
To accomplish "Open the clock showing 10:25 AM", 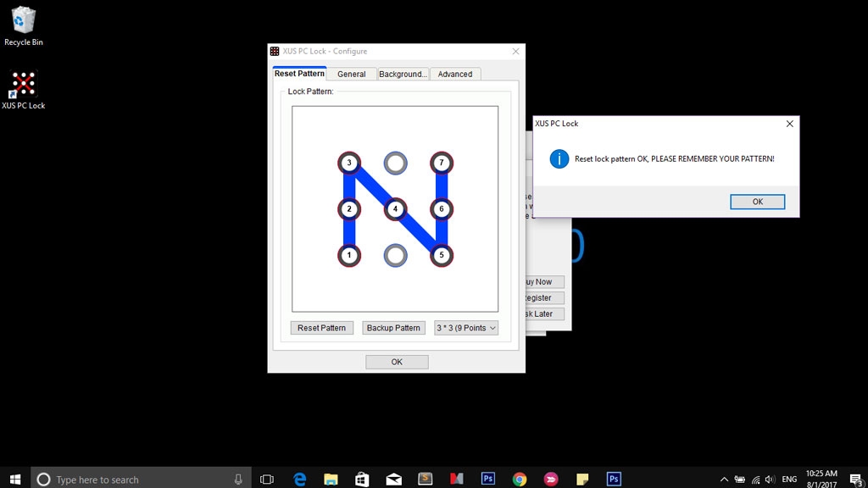I will pos(821,480).
